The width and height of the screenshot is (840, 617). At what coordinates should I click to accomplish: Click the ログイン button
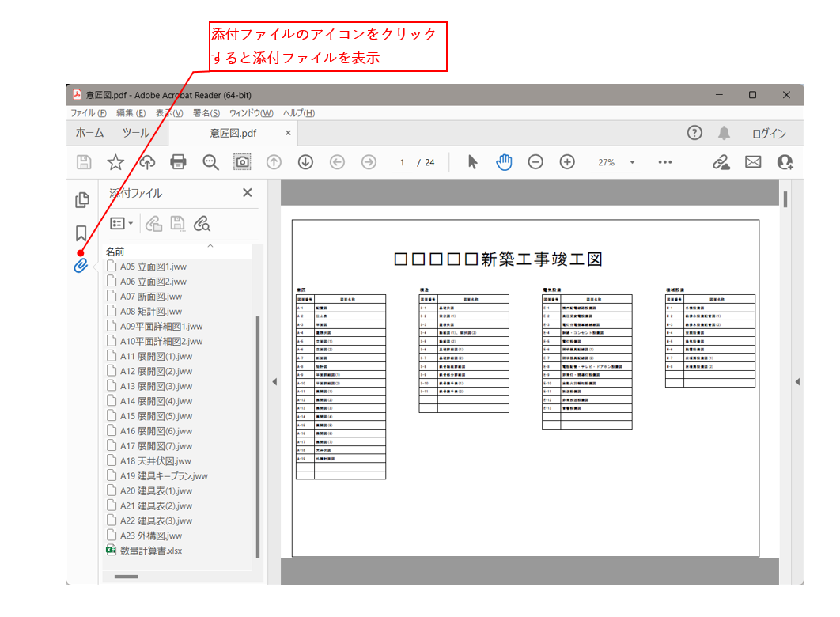pos(768,134)
